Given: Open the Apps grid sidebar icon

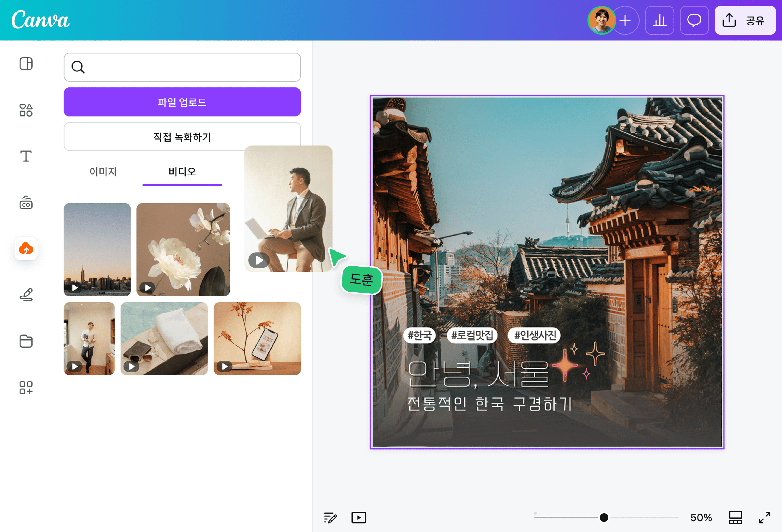Looking at the screenshot, I should pos(26,387).
